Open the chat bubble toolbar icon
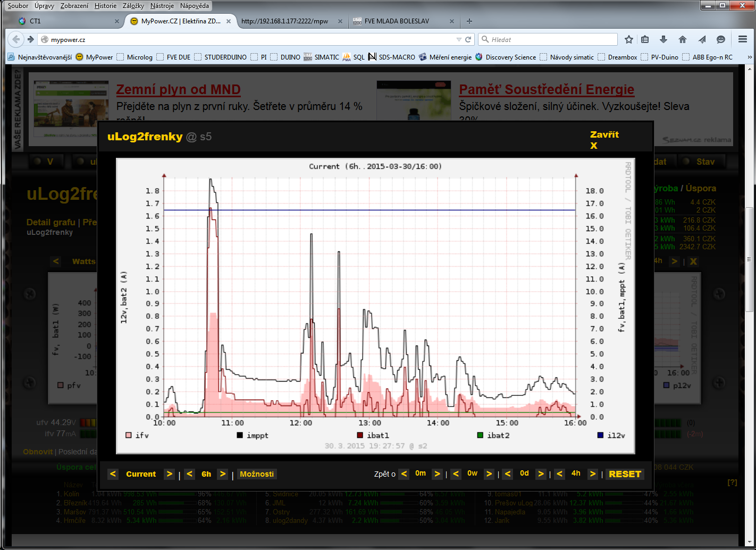The image size is (756, 550). tap(721, 39)
